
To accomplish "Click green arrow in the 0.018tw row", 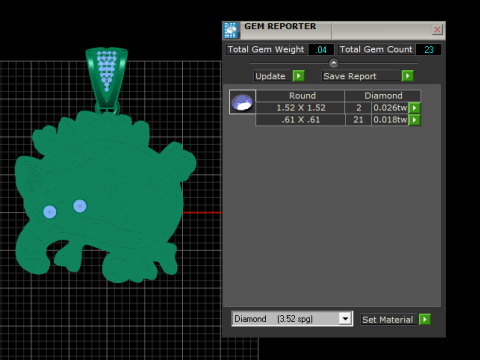I will point(415,120).
